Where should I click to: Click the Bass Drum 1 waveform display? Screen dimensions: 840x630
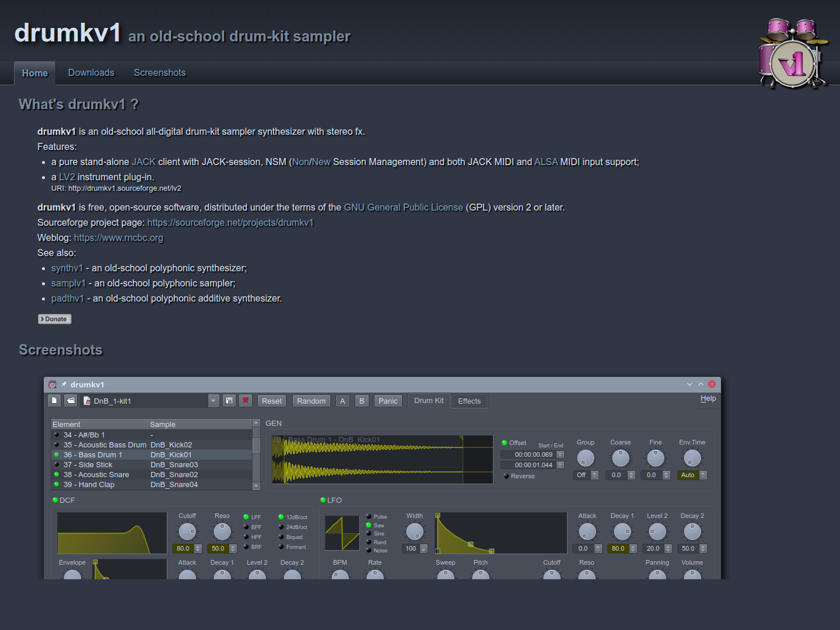[x=382, y=460]
